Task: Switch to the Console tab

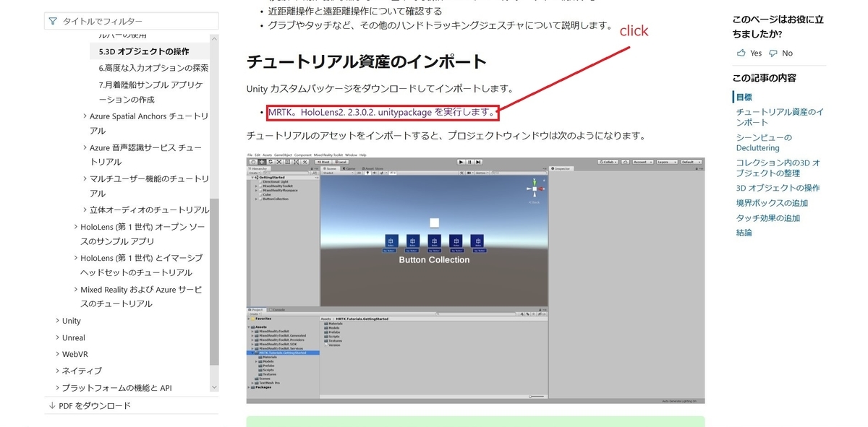Action: point(278,310)
